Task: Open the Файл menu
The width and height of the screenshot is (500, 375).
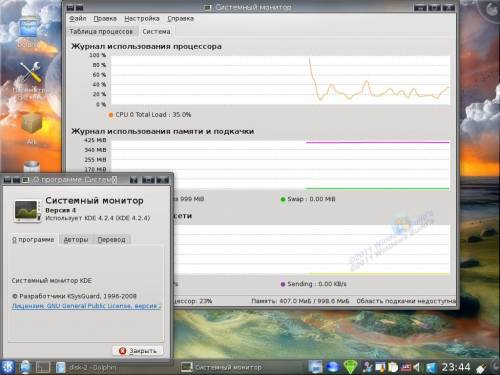Action: tap(78, 19)
